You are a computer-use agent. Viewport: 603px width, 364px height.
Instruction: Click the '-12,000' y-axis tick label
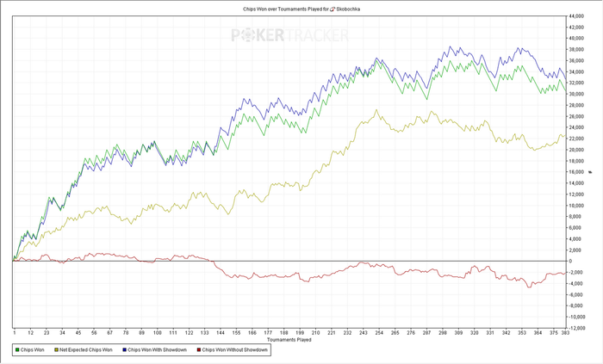(x=576, y=328)
